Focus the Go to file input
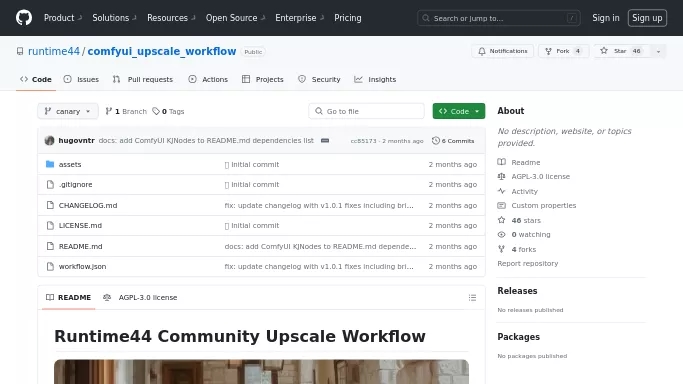The image size is (683, 384). pos(366,111)
